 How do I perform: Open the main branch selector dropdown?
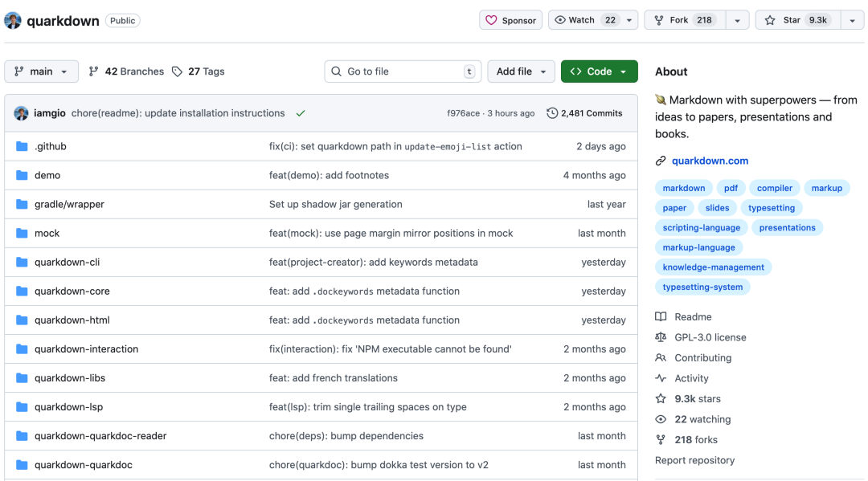[42, 71]
